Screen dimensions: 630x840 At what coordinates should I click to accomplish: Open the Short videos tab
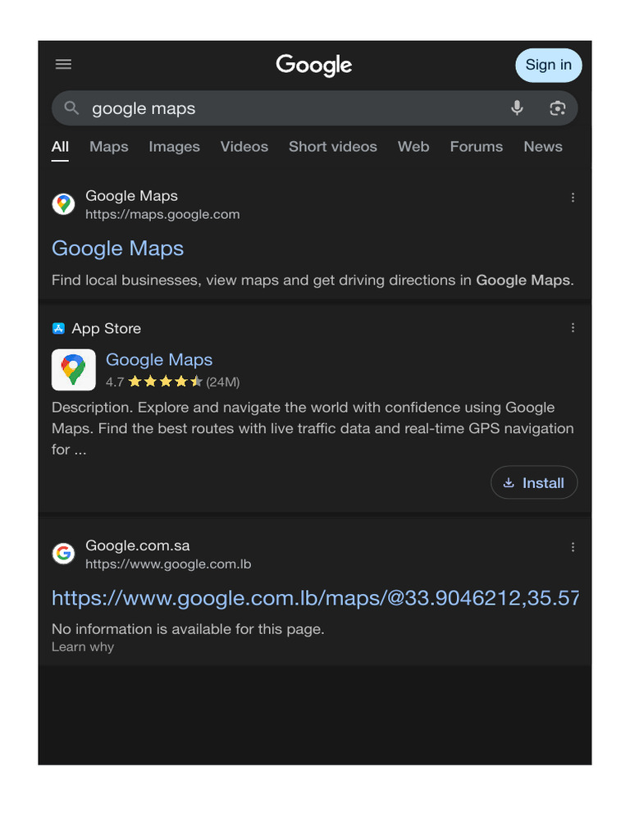click(333, 147)
